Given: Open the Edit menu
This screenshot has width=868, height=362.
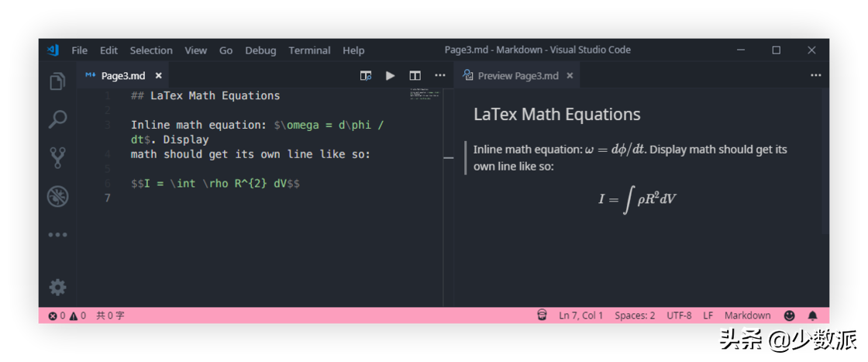Looking at the screenshot, I should pyautogui.click(x=108, y=50).
